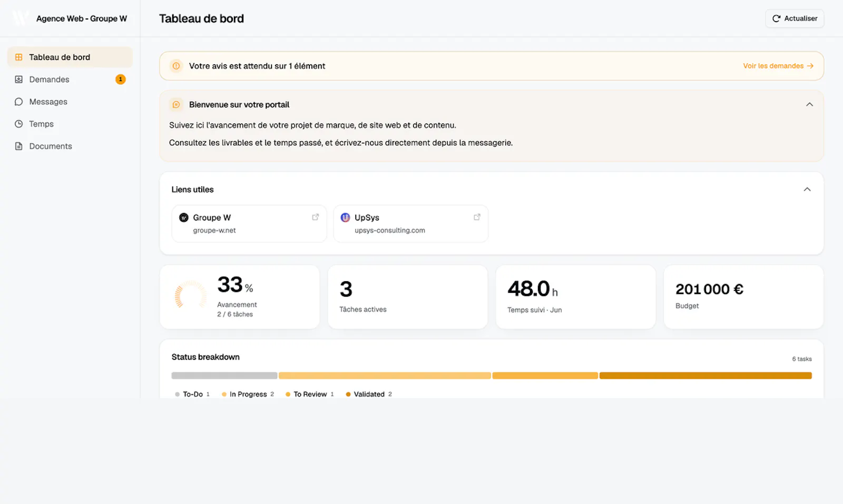Viewport: 843px width, 504px height.
Task: Click the Temps suivi 48.0 h card
Action: 576,297
